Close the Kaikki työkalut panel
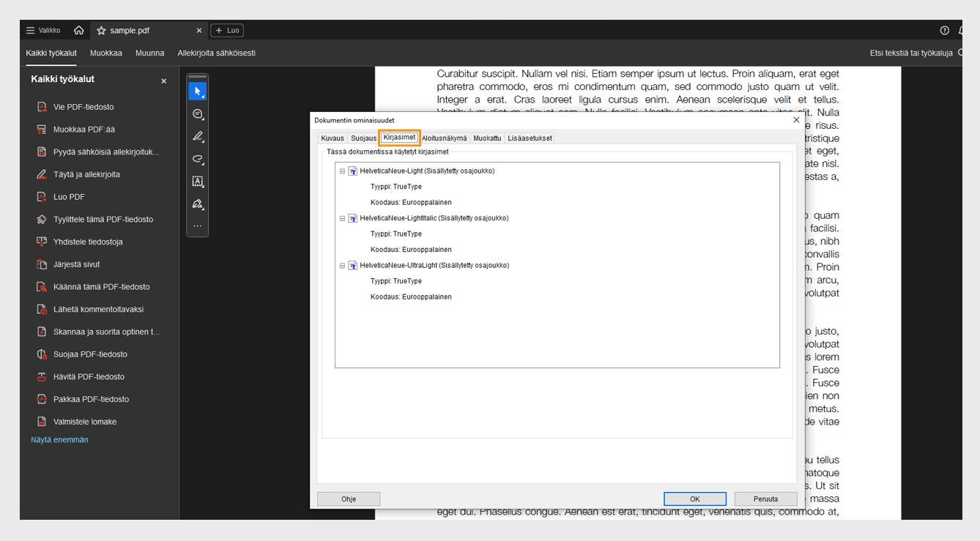Screen dimensions: 980x541 [163, 81]
